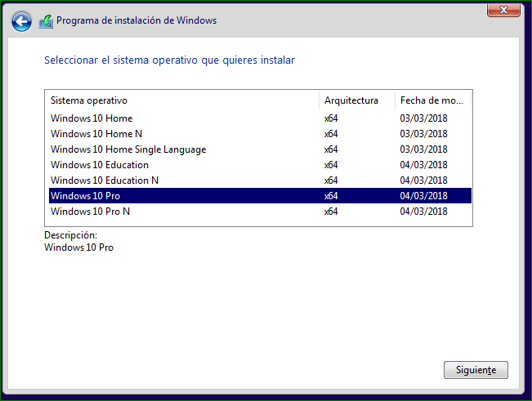Click x64 in Windows 10 Home row

pos(331,118)
